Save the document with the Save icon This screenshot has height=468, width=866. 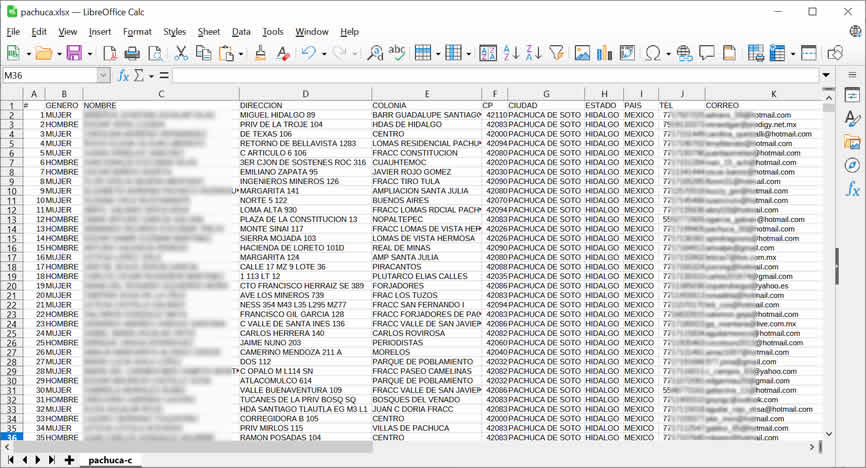[74, 53]
